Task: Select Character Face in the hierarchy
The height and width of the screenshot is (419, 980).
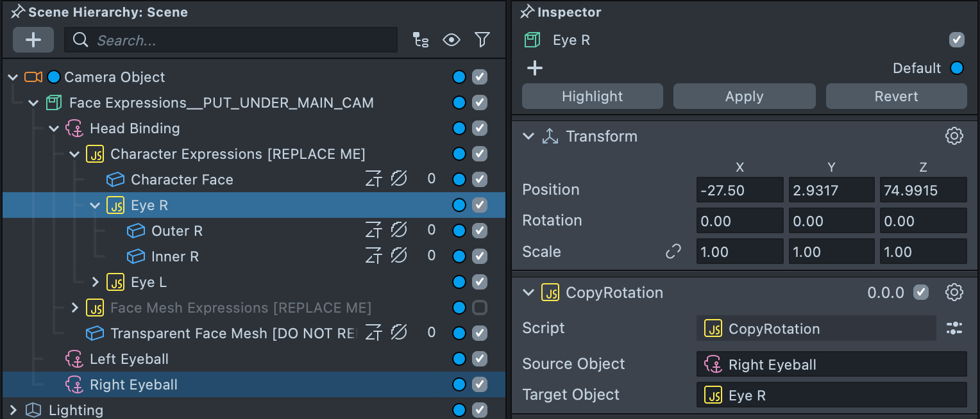Action: click(182, 179)
